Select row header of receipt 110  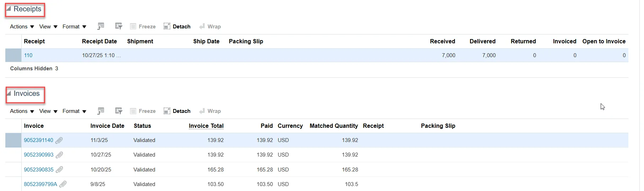point(13,55)
